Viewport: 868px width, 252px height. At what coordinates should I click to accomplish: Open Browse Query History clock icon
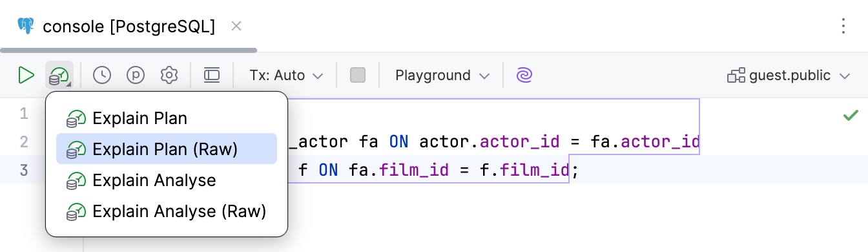102,75
